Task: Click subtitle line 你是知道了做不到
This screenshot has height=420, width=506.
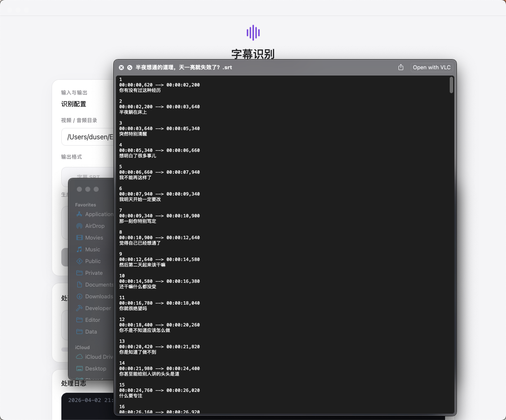Action: pyautogui.click(x=138, y=352)
